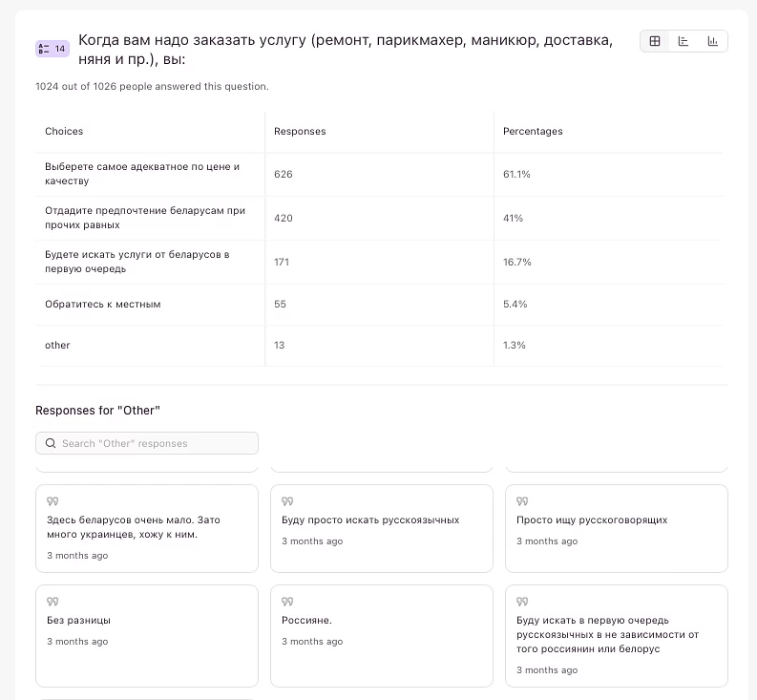Select the 'other' choice row
The width and height of the screenshot is (757, 700).
coord(57,345)
